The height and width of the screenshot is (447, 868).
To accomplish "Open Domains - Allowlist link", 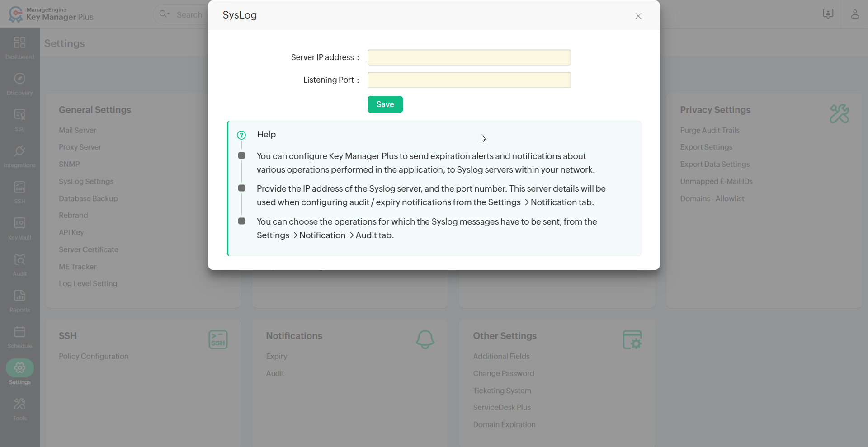I will click(x=712, y=198).
